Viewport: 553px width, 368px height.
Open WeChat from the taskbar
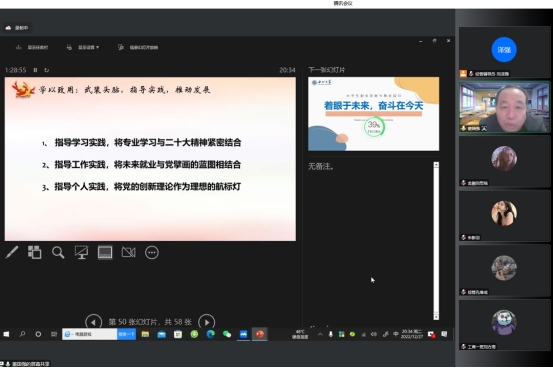pyautogui.click(x=227, y=334)
